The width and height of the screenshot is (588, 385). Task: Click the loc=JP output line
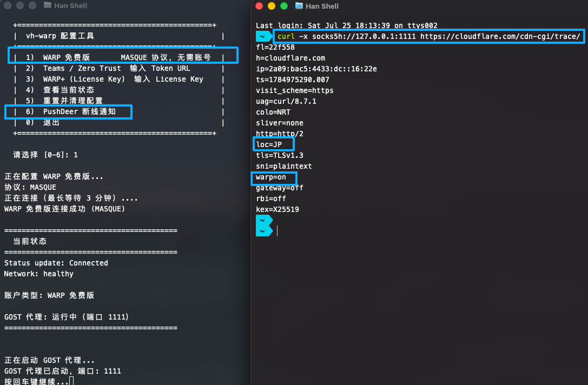[269, 144]
